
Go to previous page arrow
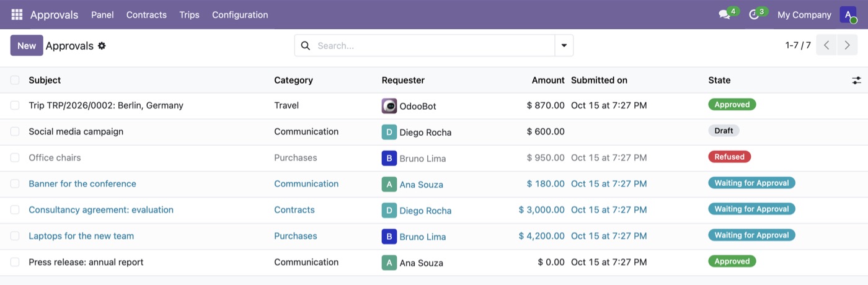(826, 45)
